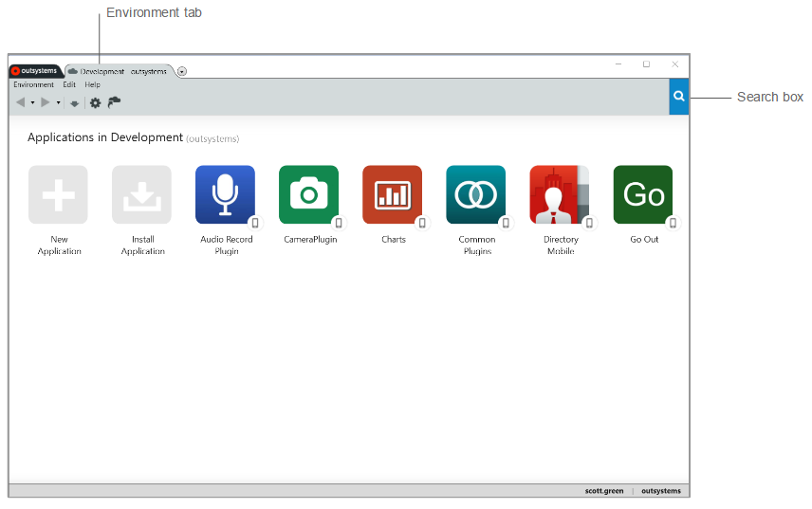Image resolution: width=812 pixels, height=509 pixels.
Task: Open the Charts application
Action: point(392,194)
